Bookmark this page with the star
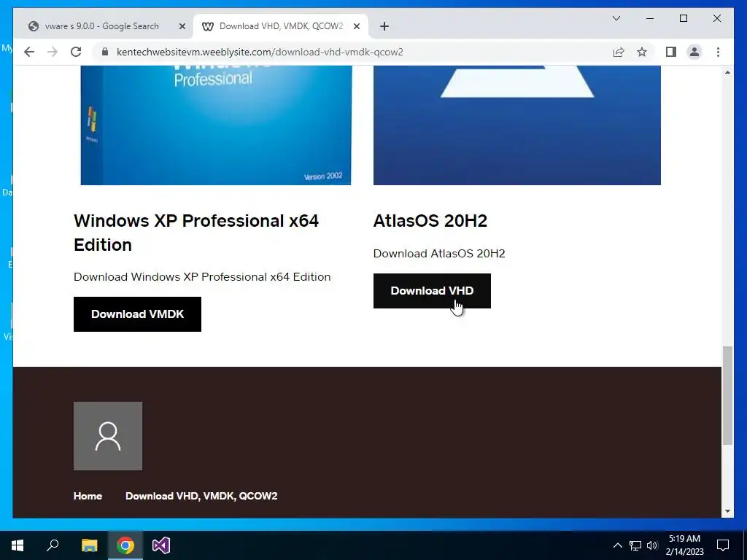Image resolution: width=747 pixels, height=560 pixels. [642, 52]
